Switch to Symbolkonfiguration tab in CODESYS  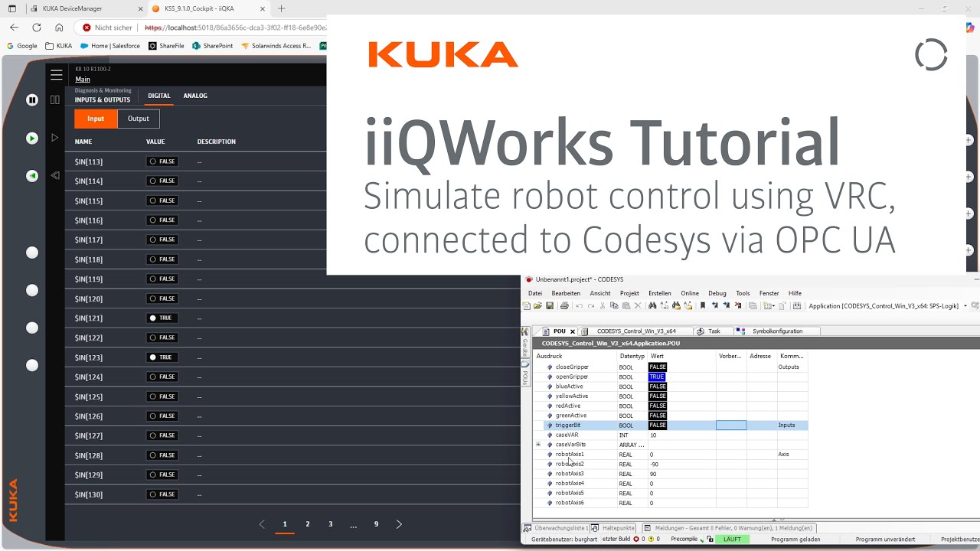coord(777,331)
